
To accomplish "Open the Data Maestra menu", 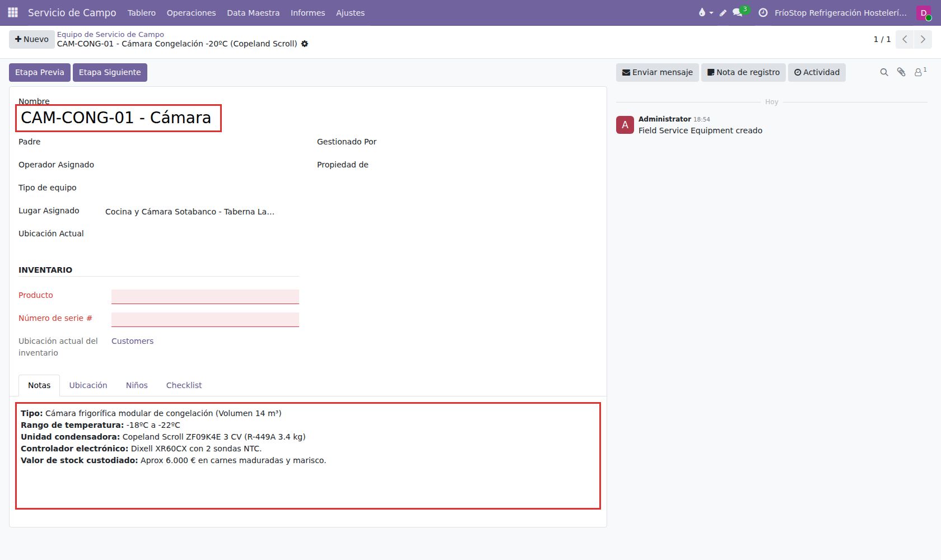I will (x=253, y=12).
